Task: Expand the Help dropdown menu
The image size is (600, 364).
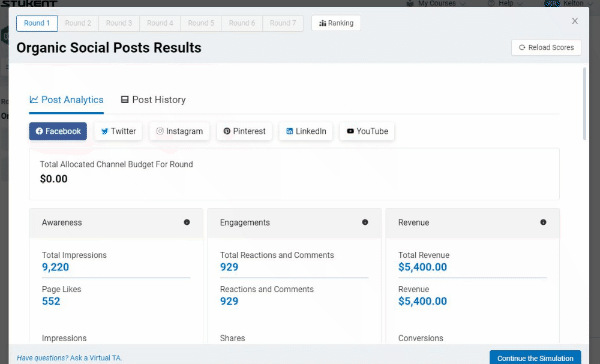Action: click(505, 3)
